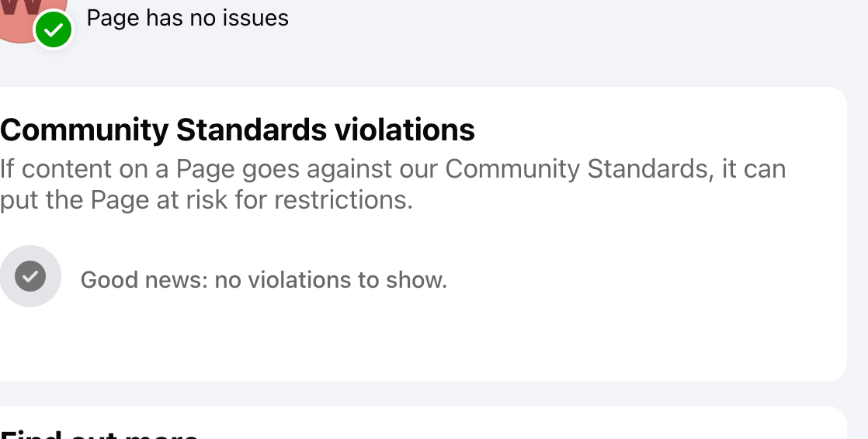The width and height of the screenshot is (868, 439).
Task: Click the white card at the bottom edge
Action: 543,425
